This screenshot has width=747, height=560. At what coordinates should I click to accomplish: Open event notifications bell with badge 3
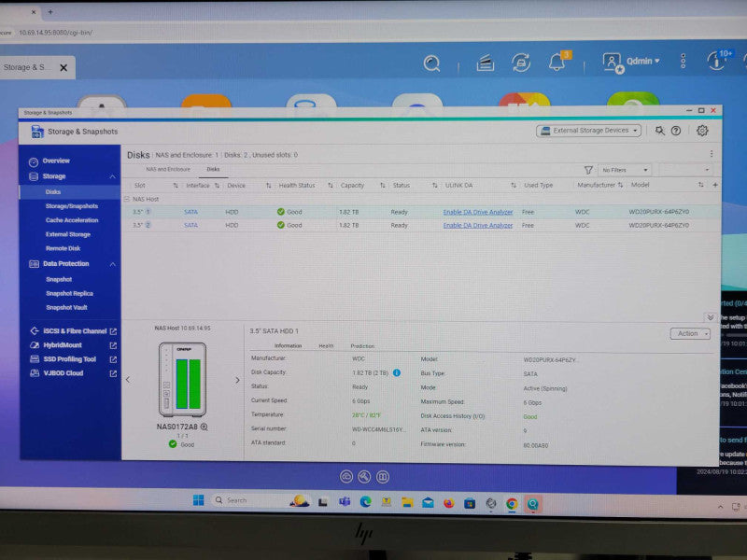point(558,62)
